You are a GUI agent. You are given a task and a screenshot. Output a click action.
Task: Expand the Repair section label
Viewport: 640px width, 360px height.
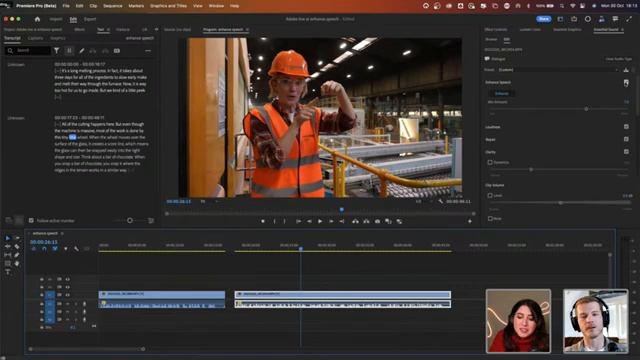click(490, 140)
